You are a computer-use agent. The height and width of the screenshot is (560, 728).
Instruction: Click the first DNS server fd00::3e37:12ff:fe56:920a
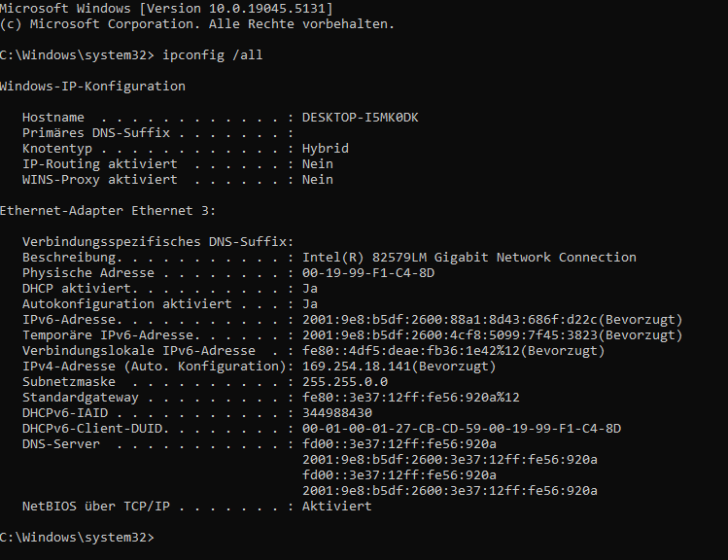point(399,444)
